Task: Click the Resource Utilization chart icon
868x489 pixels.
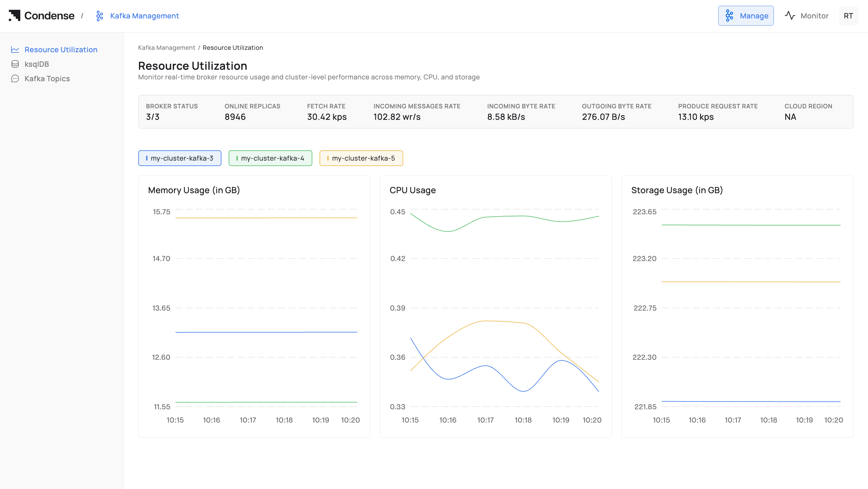Action: pyautogui.click(x=15, y=50)
